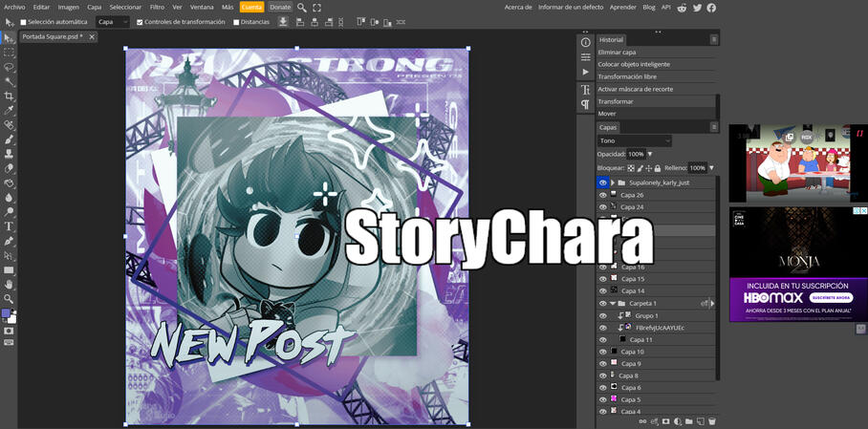Open the Filtro menu

157,7
